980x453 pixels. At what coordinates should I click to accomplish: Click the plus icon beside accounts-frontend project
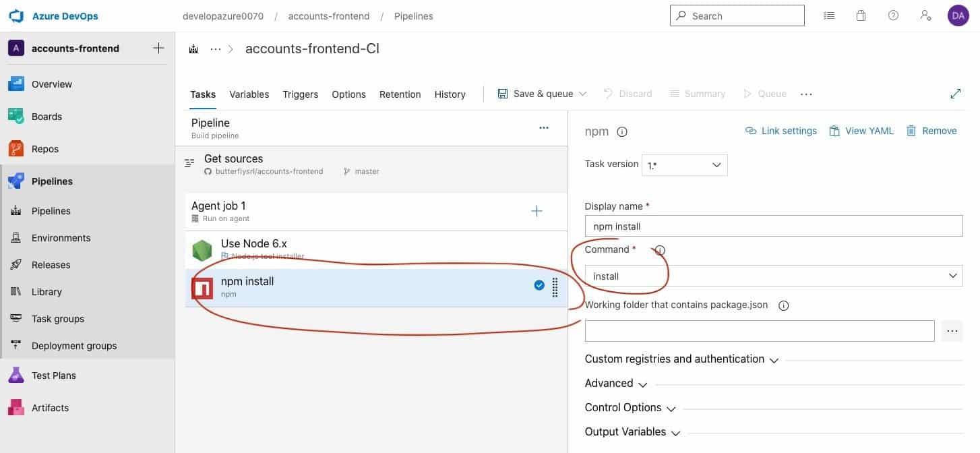tap(158, 48)
